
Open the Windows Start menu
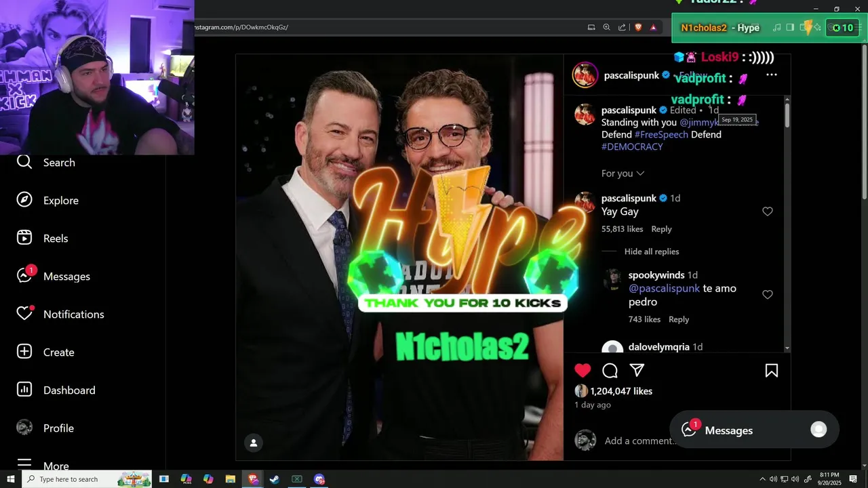click(x=10, y=479)
